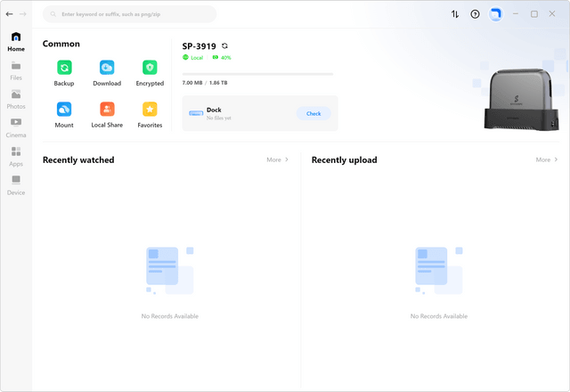Screen dimensions: 570x392
Task: Select Device in the sidebar
Action: point(16,186)
